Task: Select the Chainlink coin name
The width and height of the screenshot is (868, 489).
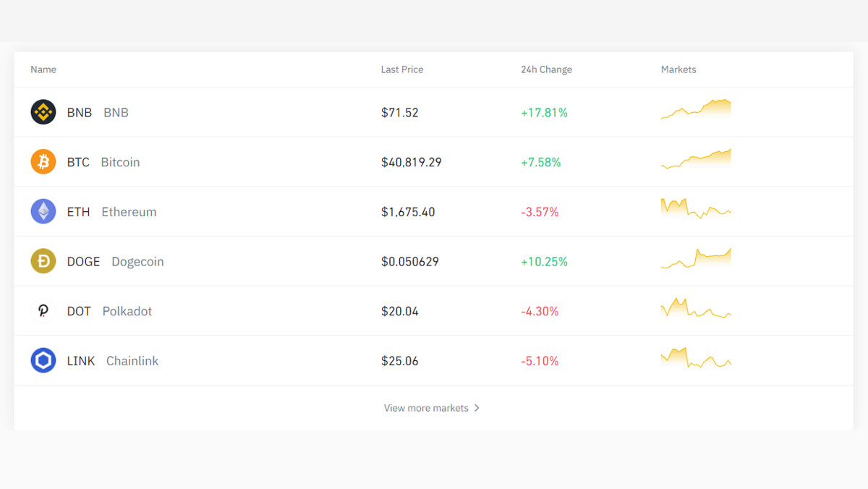Action: coord(132,361)
